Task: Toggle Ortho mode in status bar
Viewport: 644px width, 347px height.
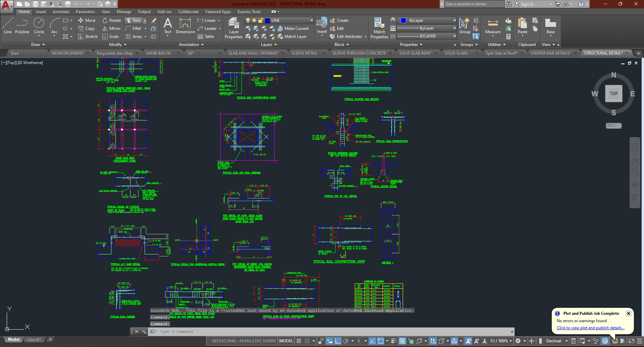Action: (x=338, y=341)
